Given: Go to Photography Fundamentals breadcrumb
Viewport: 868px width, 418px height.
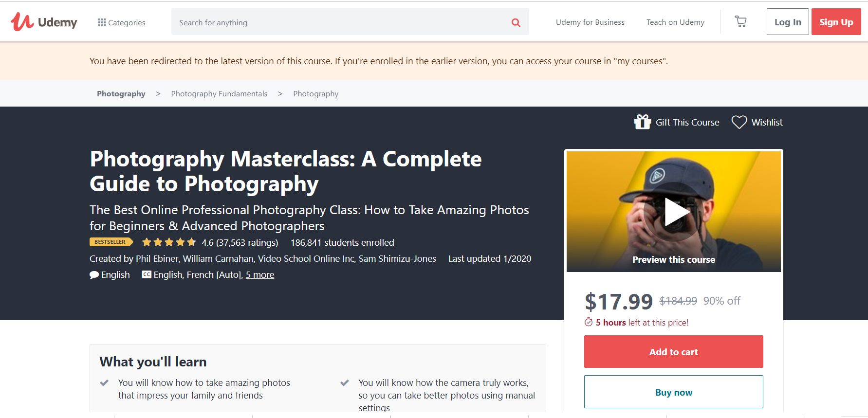Looking at the screenshot, I should pyautogui.click(x=219, y=93).
